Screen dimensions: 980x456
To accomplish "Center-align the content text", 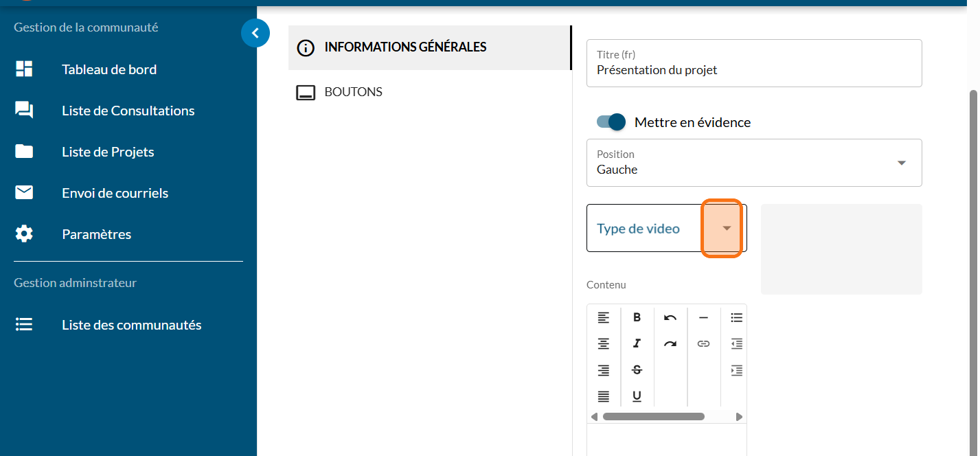I will pos(603,343).
